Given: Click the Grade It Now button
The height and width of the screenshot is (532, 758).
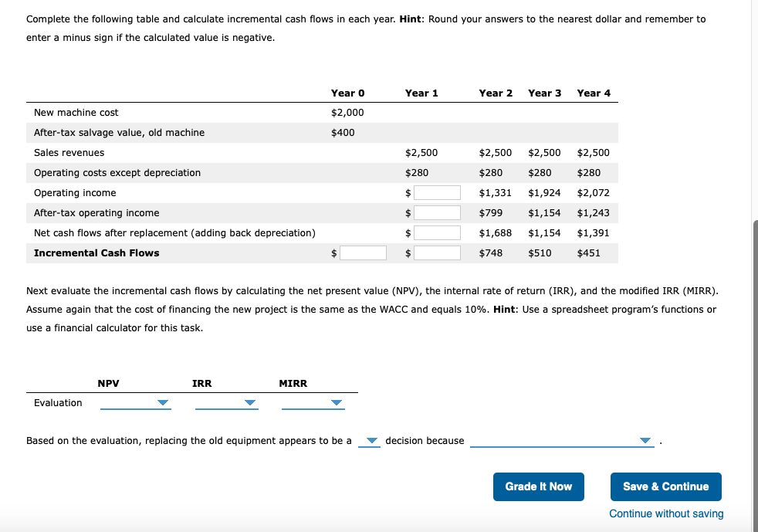Looking at the screenshot, I should click(x=539, y=486).
